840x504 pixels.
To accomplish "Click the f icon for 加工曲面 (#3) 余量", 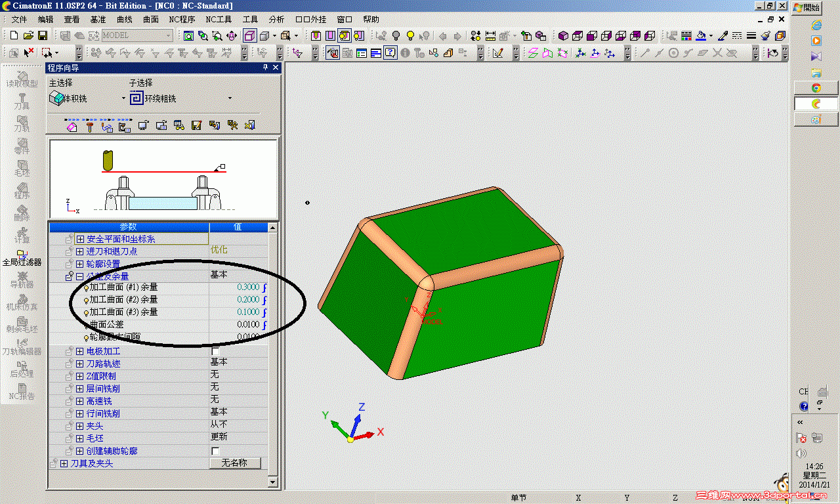I will pyautogui.click(x=264, y=312).
